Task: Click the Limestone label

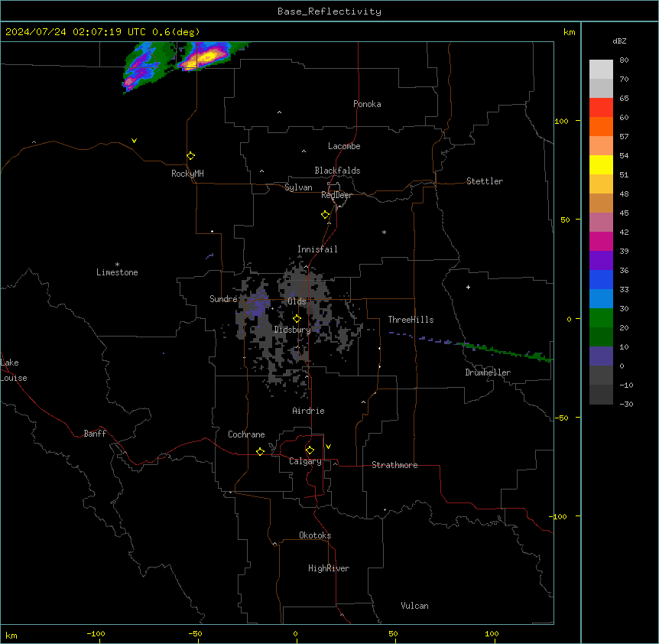Action: [117, 272]
